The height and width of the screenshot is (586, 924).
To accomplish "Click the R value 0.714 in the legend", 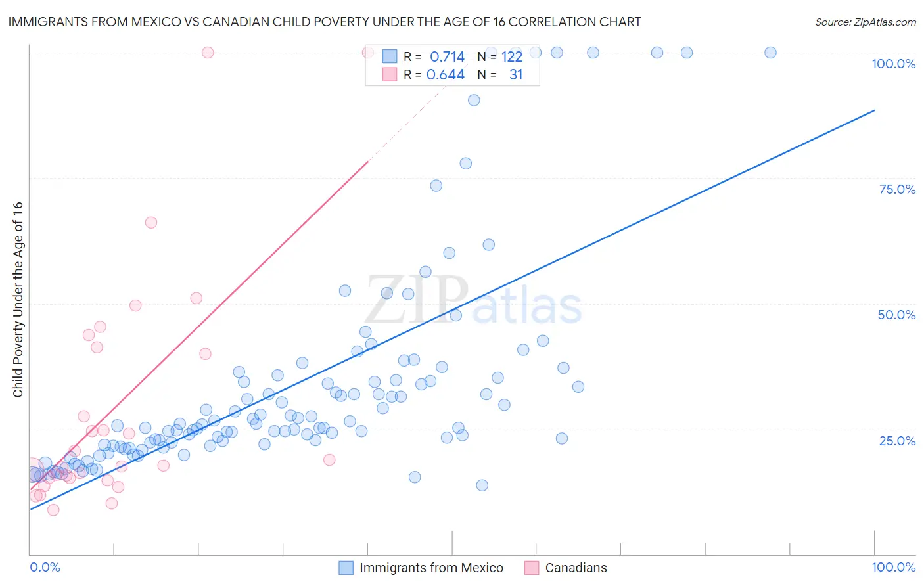I will pos(447,56).
